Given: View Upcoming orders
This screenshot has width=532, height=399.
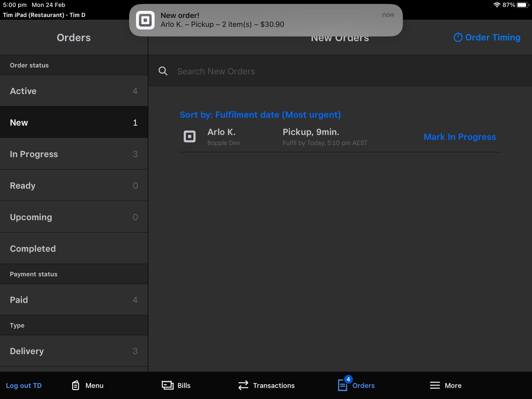Looking at the screenshot, I should (x=73, y=217).
